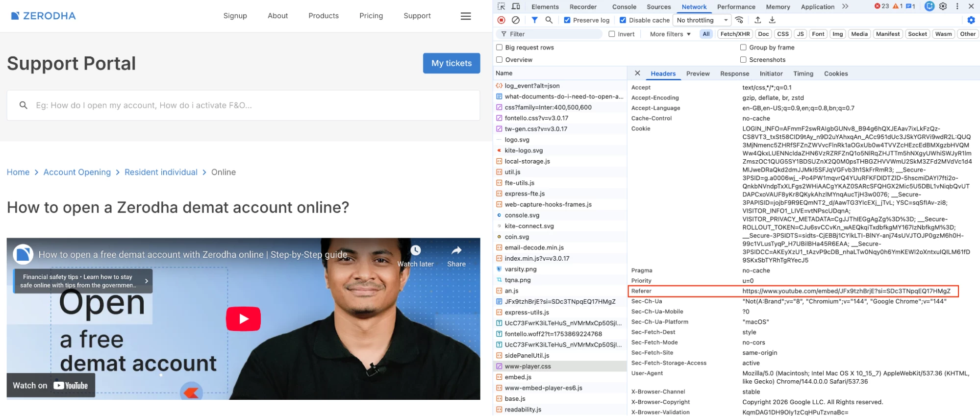Filter requests by Img type

click(838, 34)
